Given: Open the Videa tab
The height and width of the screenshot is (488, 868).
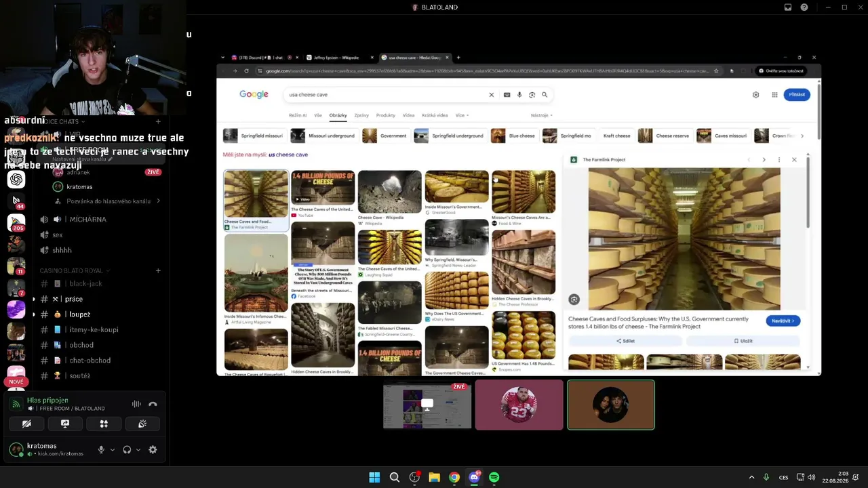Looking at the screenshot, I should tap(408, 115).
